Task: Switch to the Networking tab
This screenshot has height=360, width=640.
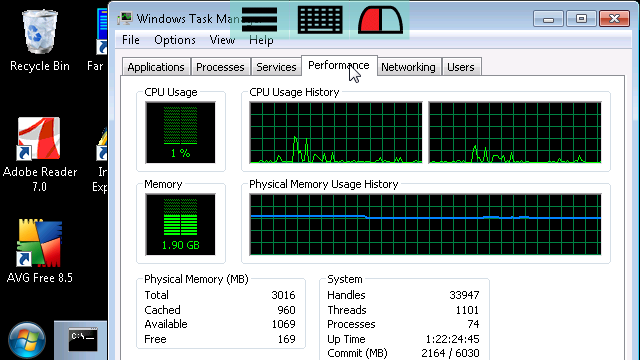Action: [409, 67]
